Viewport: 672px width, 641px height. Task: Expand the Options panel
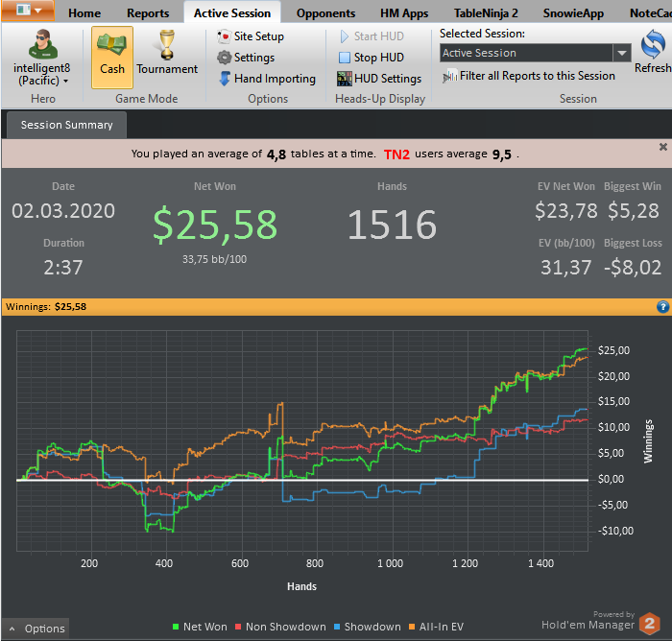(36, 629)
